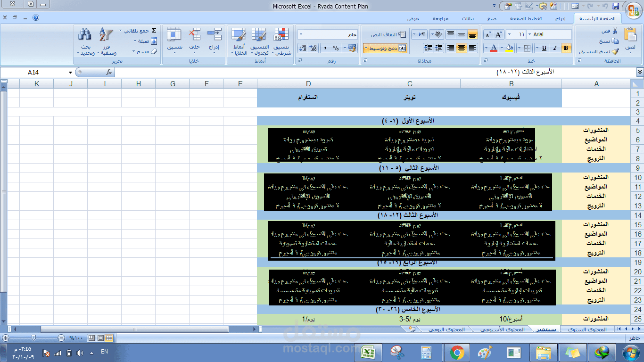Switch to the Review (مراجعة) tab
This screenshot has height=362, width=644.
(440, 19)
